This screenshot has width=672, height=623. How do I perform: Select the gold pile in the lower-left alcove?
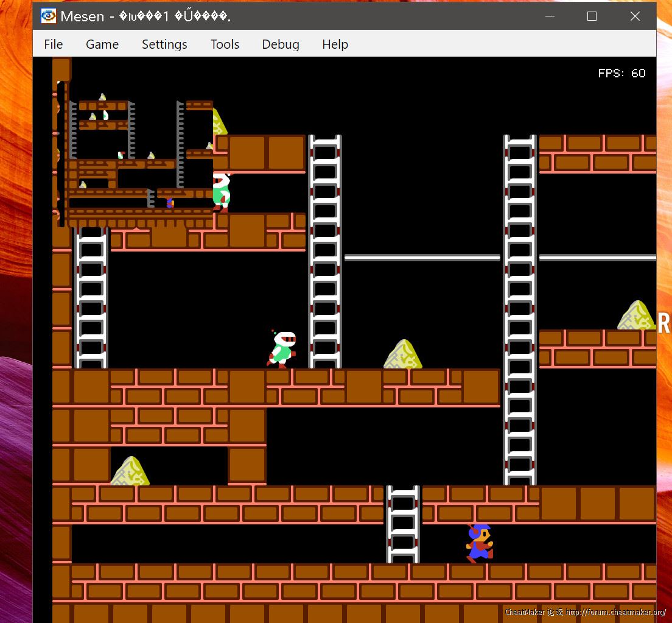(x=130, y=471)
